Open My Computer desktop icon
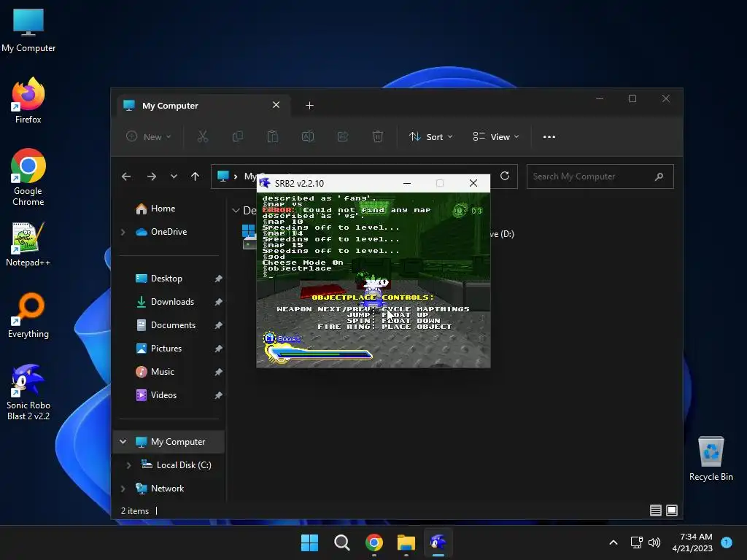747x560 pixels. pyautogui.click(x=28, y=31)
